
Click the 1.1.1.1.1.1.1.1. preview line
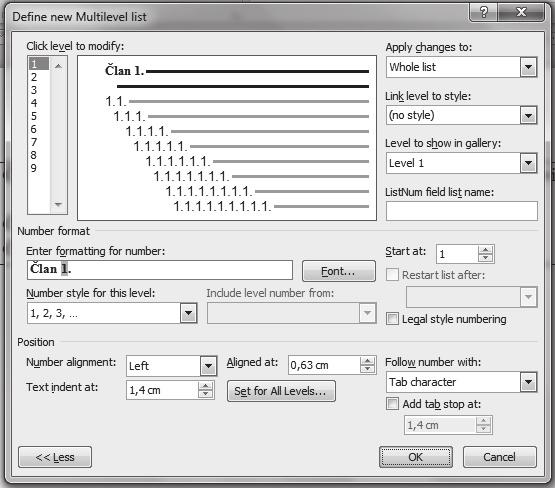click(267, 191)
